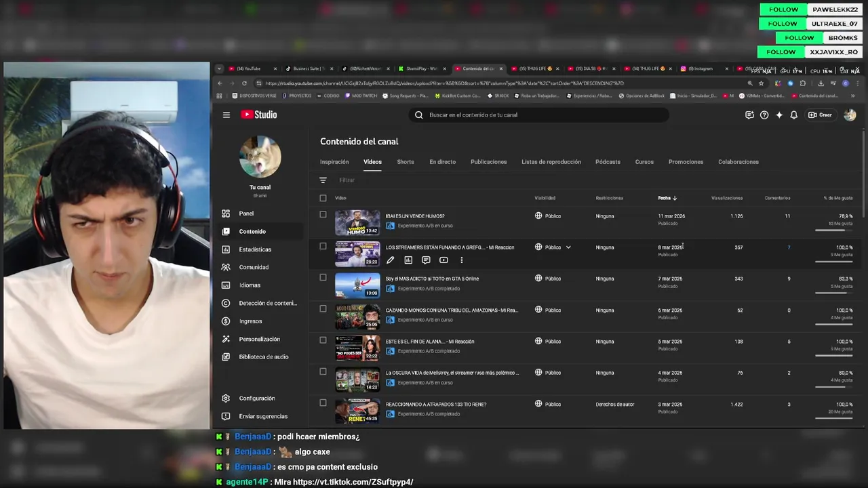Screen dimensions: 868x488
Task: Click Enviar sugerencias feedback icon
Action: pyautogui.click(x=226, y=416)
